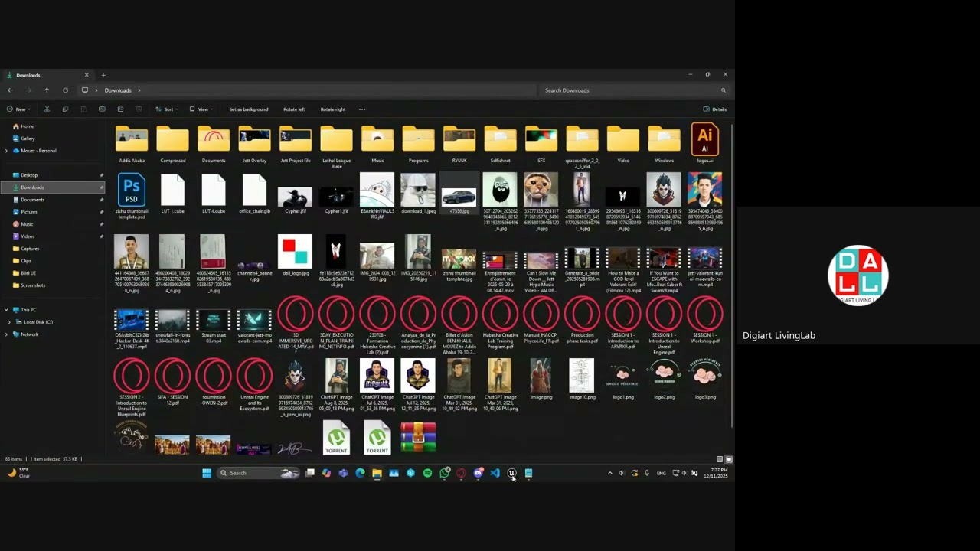
Task: Click the Copy icon in toolbar
Action: pyautogui.click(x=65, y=109)
